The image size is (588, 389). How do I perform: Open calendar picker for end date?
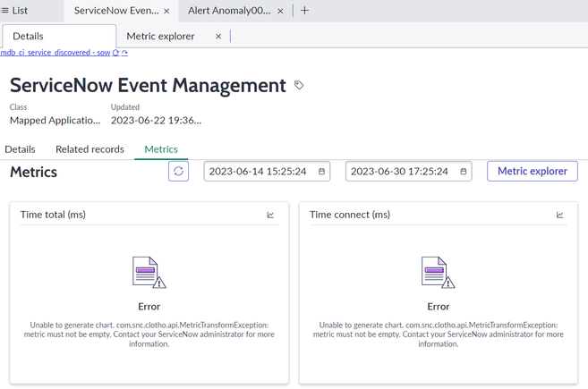pyautogui.click(x=463, y=172)
